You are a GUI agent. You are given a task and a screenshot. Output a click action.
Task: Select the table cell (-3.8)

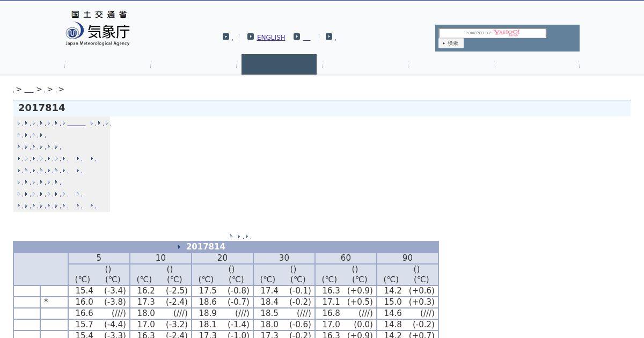click(x=115, y=302)
